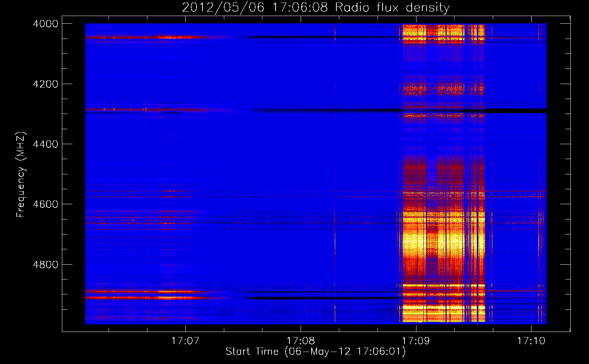Click the 17:10 time tick label
This screenshot has height=364, width=589.
531,341
